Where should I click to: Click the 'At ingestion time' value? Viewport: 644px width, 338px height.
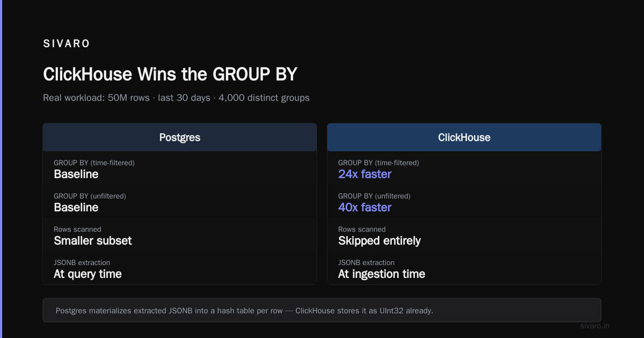tap(382, 274)
